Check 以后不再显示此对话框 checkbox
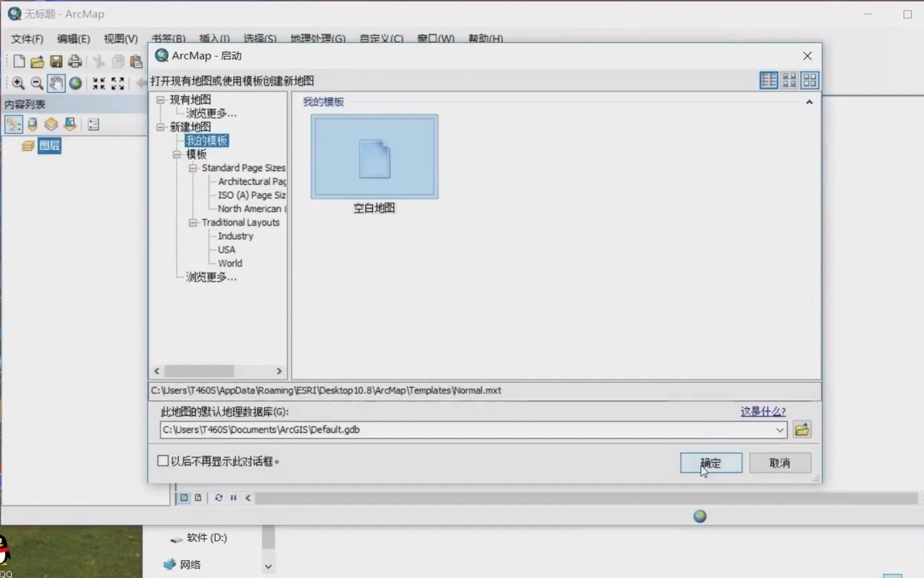 (163, 461)
